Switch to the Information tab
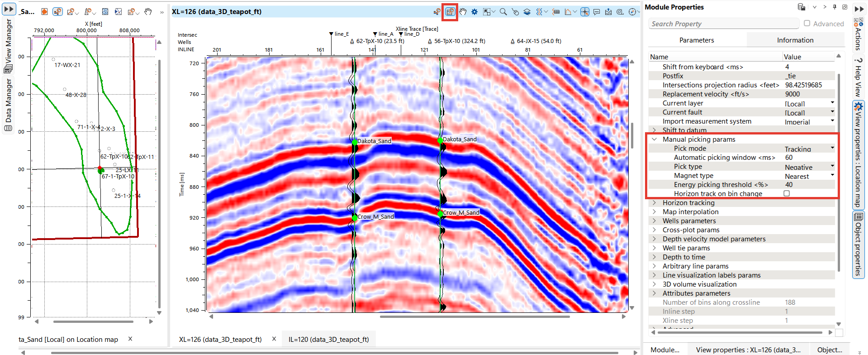Image resolution: width=868 pixels, height=355 pixels. (x=795, y=40)
